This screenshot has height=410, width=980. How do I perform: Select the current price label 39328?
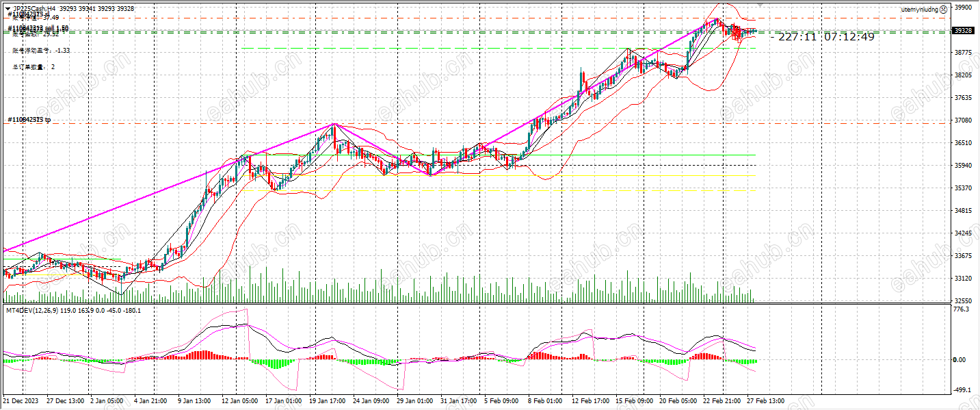click(963, 31)
